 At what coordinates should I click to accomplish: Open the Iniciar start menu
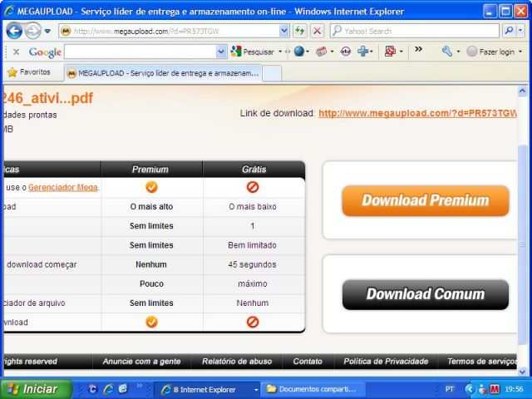(37, 389)
